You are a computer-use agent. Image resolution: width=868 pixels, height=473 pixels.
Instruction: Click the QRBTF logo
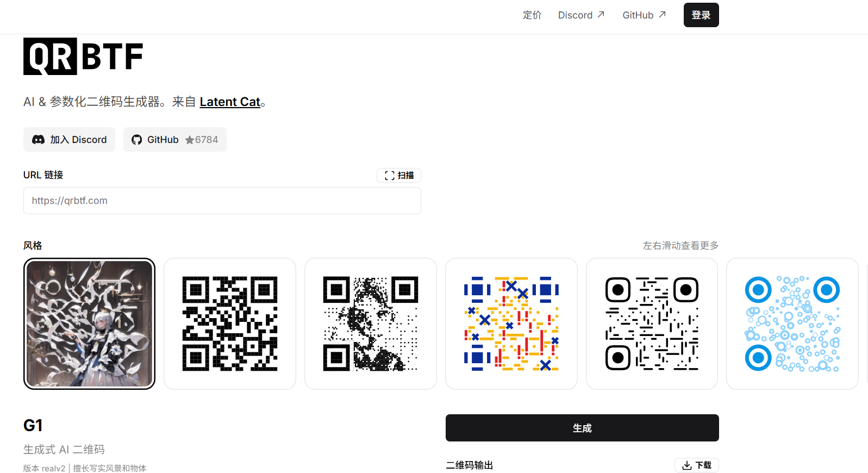(x=83, y=56)
